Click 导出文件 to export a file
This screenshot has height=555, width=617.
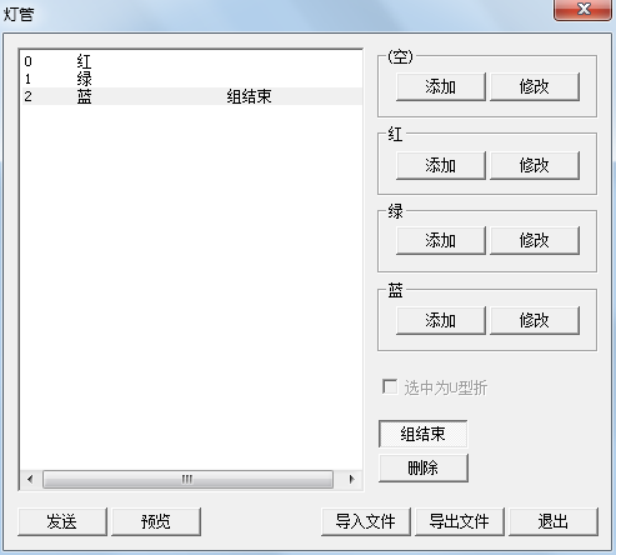pos(459,521)
